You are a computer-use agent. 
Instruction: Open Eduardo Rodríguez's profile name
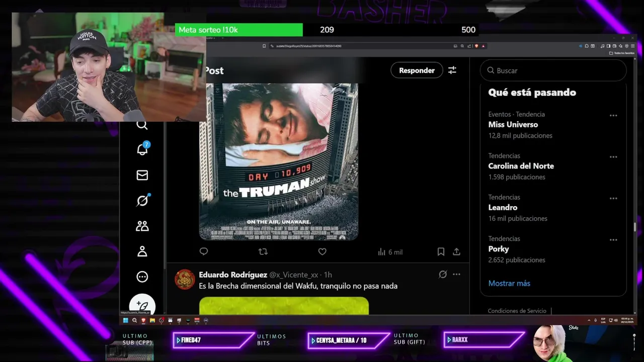pyautogui.click(x=233, y=275)
